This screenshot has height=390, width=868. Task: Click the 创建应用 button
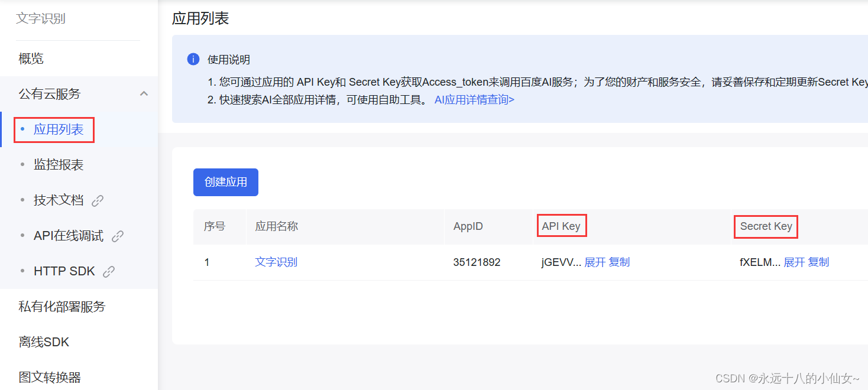click(226, 182)
